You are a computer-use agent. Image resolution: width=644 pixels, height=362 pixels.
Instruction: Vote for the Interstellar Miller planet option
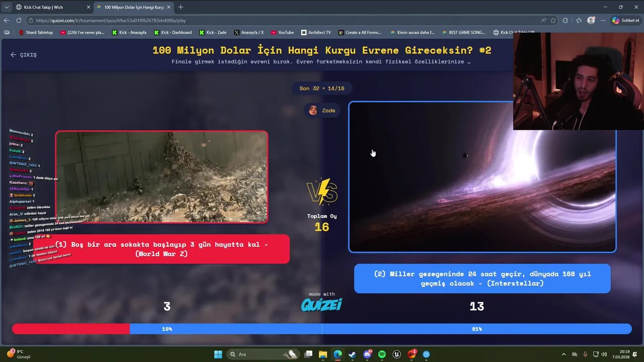tap(482, 279)
